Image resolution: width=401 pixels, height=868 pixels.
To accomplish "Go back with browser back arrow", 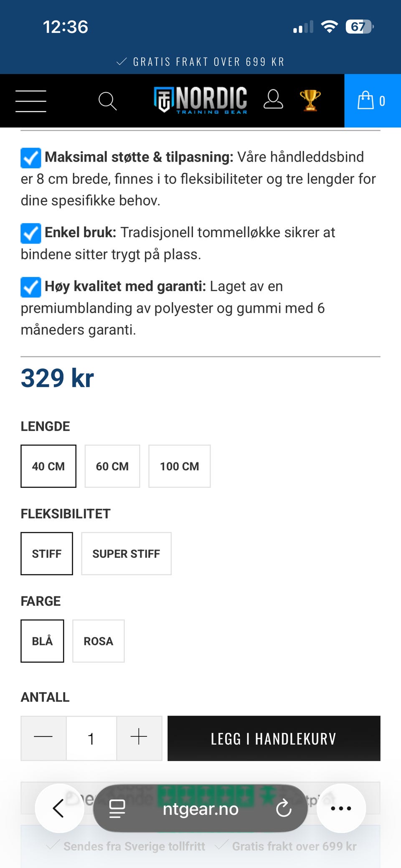I will 59,808.
